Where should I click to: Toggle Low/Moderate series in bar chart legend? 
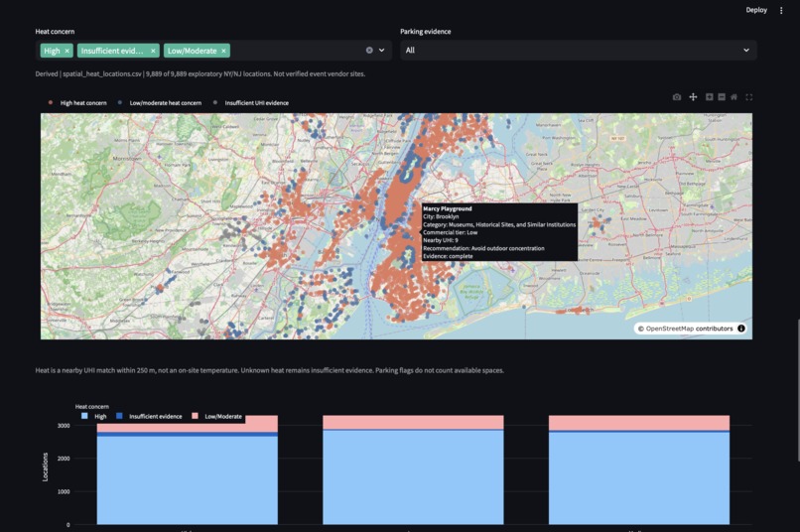pos(216,416)
